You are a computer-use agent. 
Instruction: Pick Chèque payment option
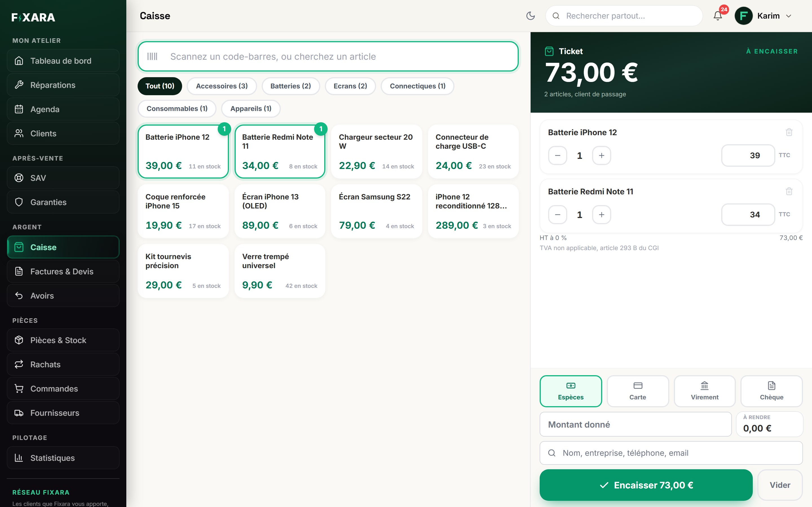coord(771,391)
